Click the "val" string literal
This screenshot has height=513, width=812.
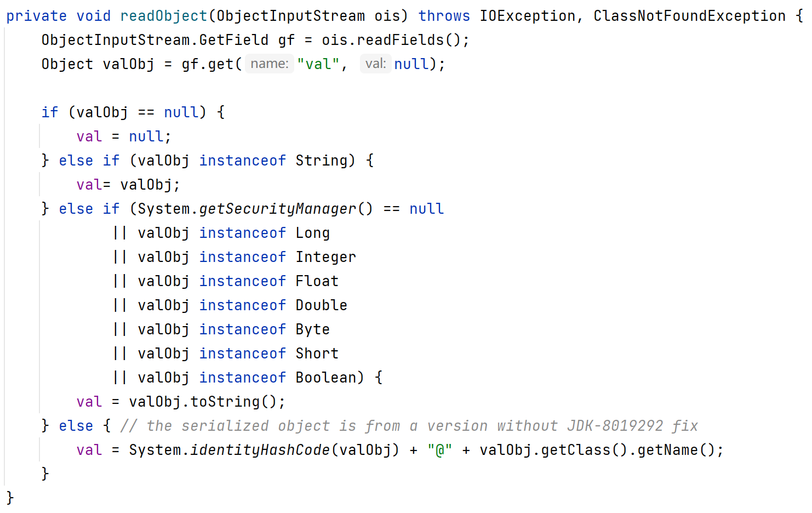pos(318,64)
